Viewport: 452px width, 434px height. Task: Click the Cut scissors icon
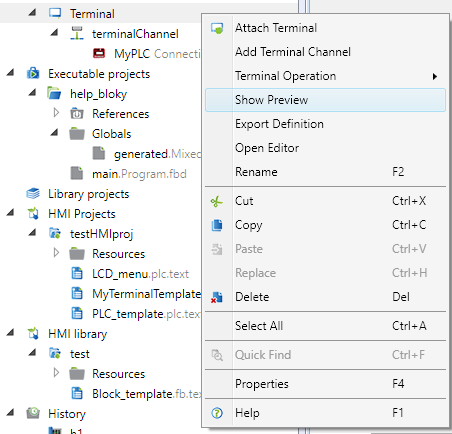pyautogui.click(x=217, y=201)
